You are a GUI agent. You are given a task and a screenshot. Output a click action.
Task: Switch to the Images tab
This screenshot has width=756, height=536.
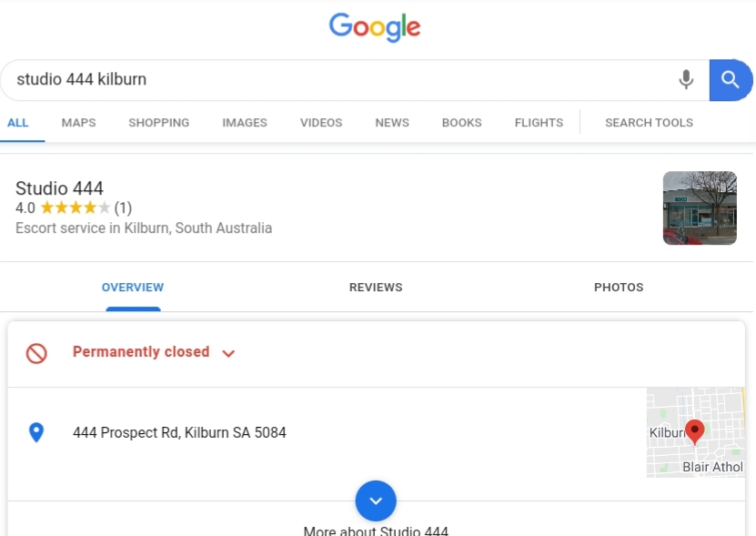click(x=245, y=123)
